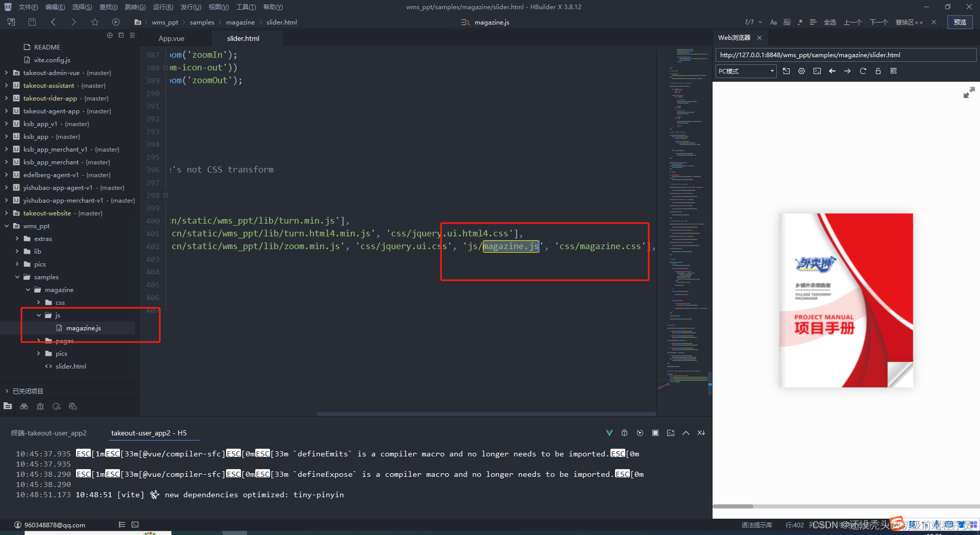Click the binoculars search icon in sidebar footer

[24, 406]
